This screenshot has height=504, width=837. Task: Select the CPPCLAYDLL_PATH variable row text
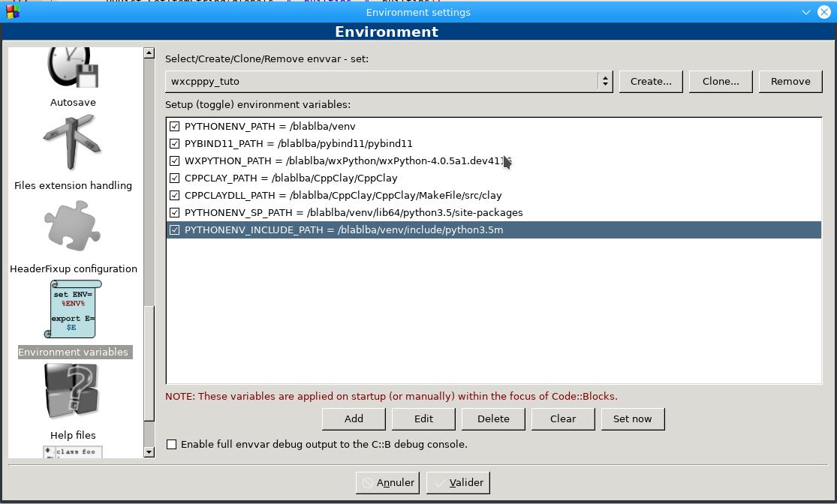[x=343, y=195]
